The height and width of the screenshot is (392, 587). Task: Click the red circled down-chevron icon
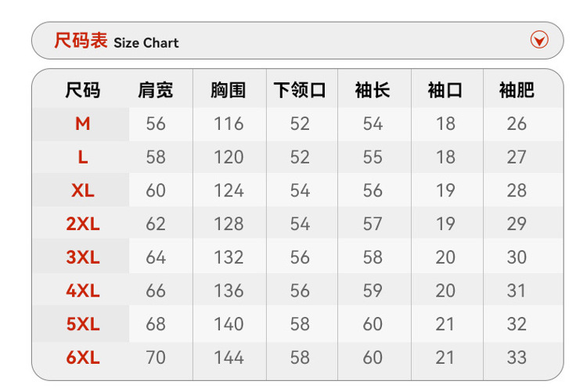click(x=539, y=40)
